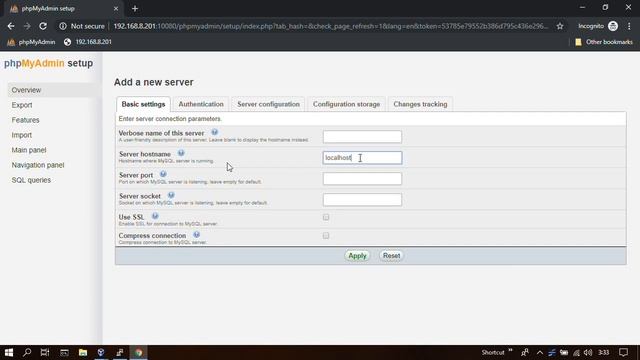This screenshot has height=360, width=640.
Task: Open Navigation panel in the sidebar
Action: (38, 165)
